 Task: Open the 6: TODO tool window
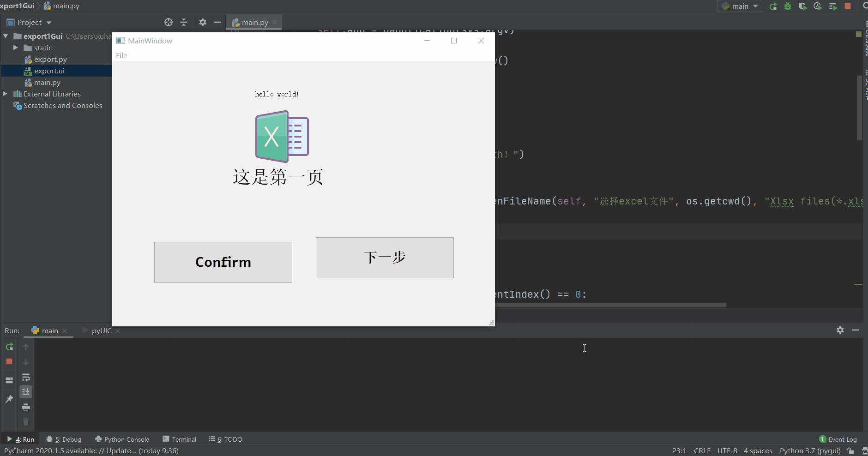point(225,439)
